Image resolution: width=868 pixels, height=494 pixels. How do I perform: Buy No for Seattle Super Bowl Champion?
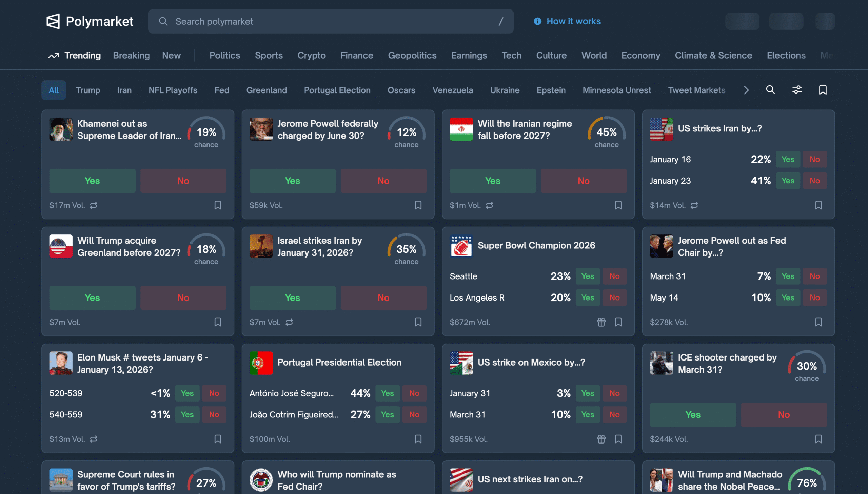(x=614, y=276)
